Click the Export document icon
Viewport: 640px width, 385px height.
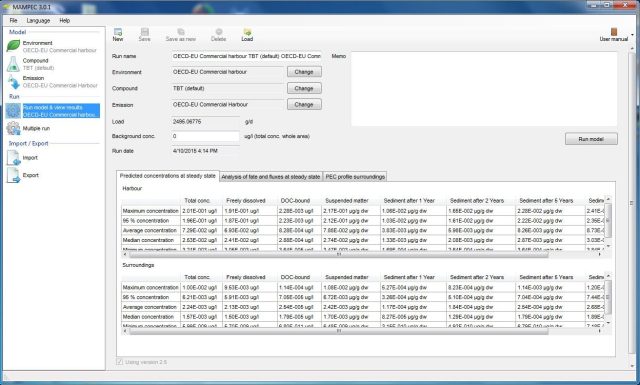pyautogui.click(x=13, y=175)
